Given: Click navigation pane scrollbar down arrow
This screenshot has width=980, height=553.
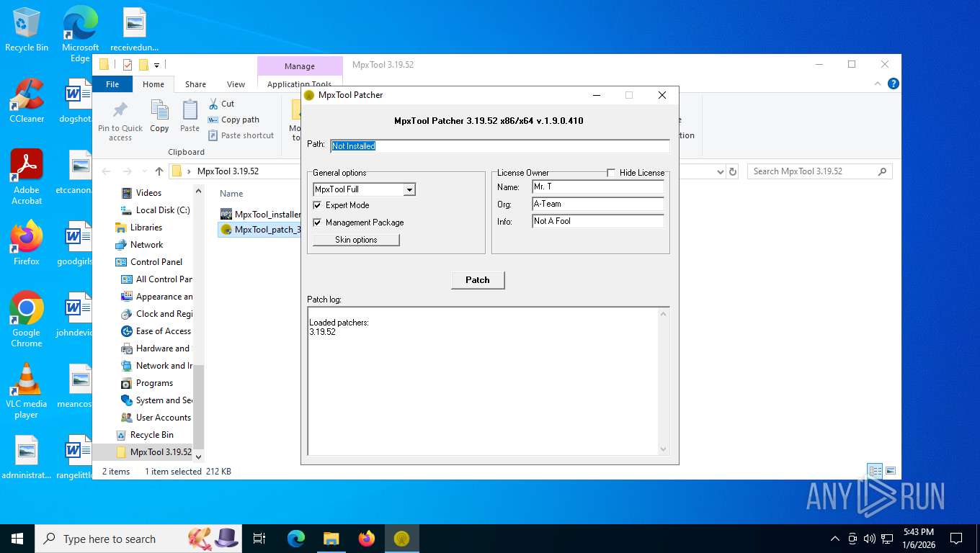Looking at the screenshot, I should 199,457.
